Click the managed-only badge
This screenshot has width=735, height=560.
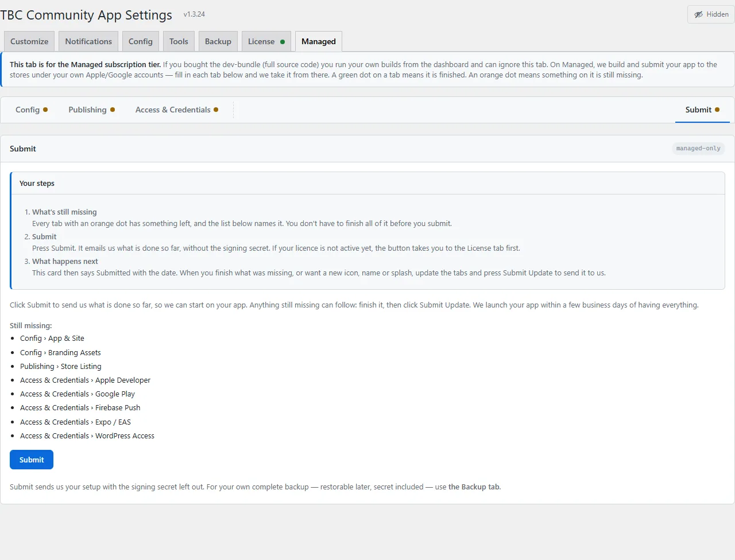(698, 149)
